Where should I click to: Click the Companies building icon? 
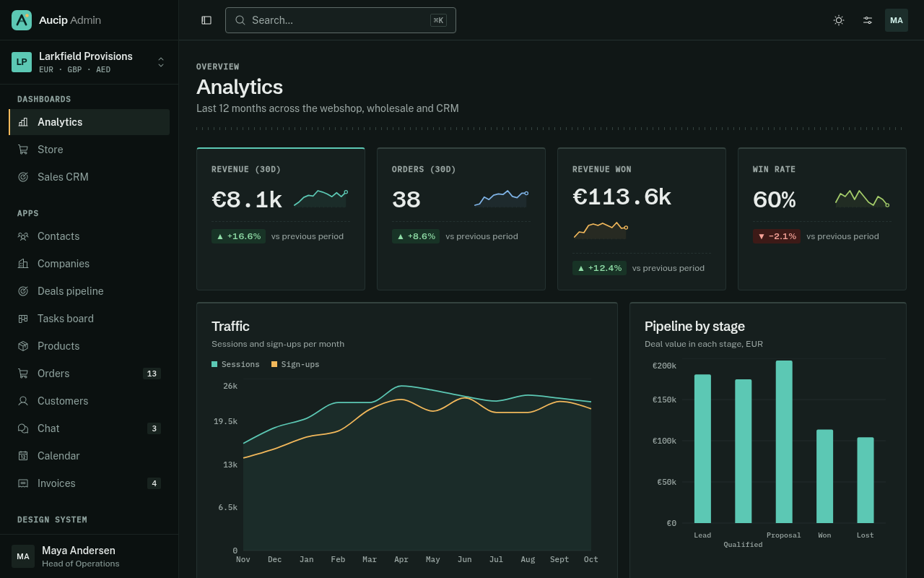tap(23, 264)
